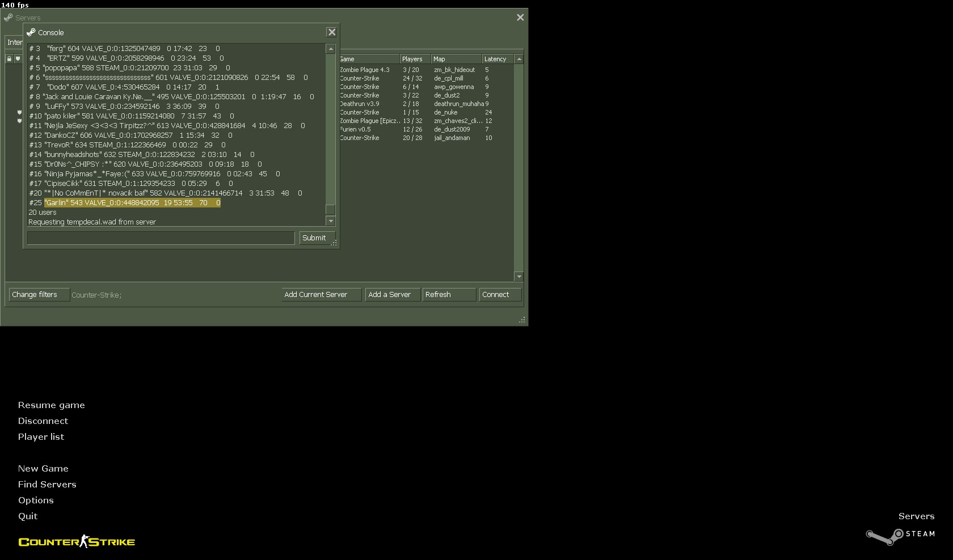
Task: Select Resume game in main menu
Action: [x=51, y=405]
